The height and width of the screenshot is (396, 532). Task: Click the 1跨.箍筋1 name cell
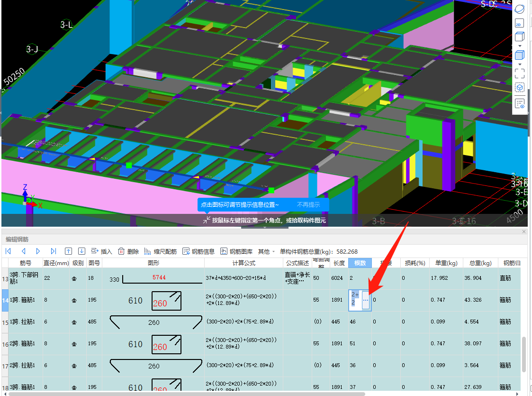click(x=26, y=300)
